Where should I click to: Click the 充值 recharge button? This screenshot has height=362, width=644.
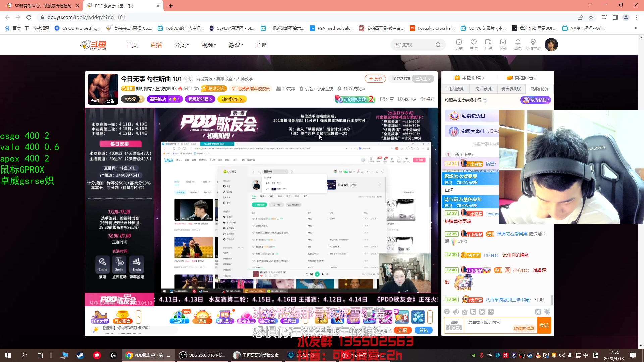point(402,330)
